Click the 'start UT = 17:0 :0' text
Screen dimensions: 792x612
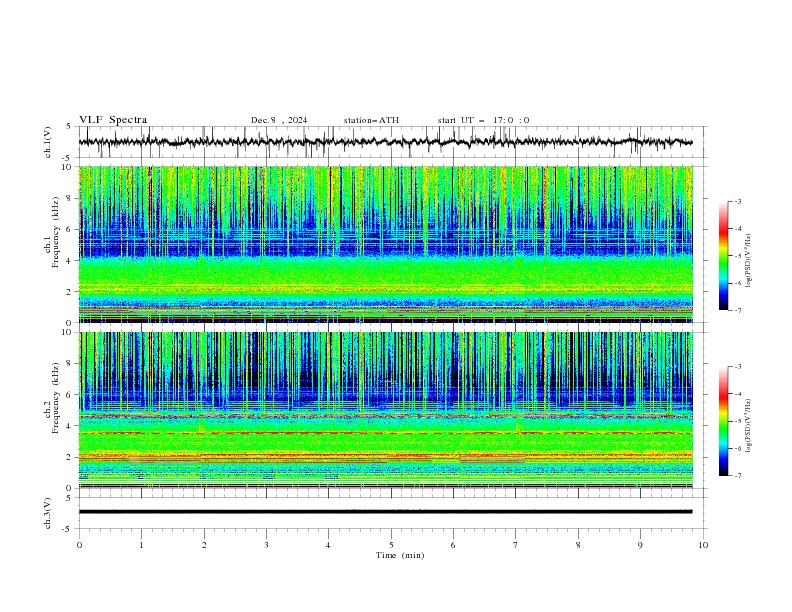[x=483, y=120]
